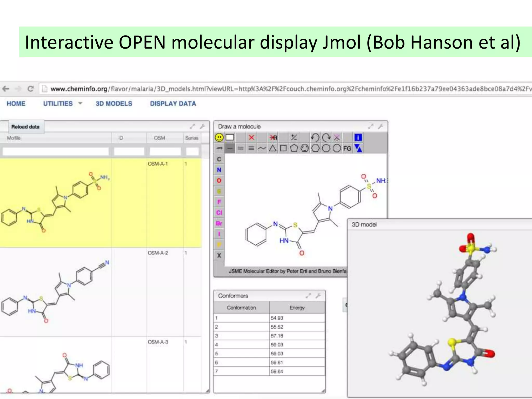Image resolution: width=532 pixels, height=399 pixels.
Task: Click the ID column filter field
Action: pyautogui.click(x=129, y=151)
